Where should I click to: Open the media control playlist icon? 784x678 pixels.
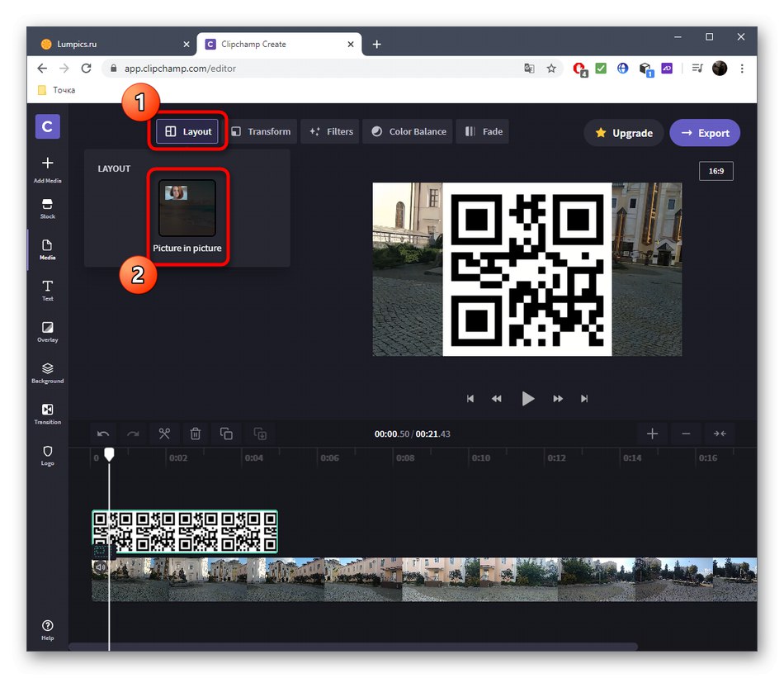[x=697, y=68]
